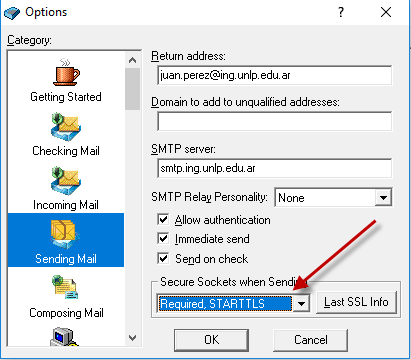Open the Getting Started coffee cup icon

click(x=66, y=72)
